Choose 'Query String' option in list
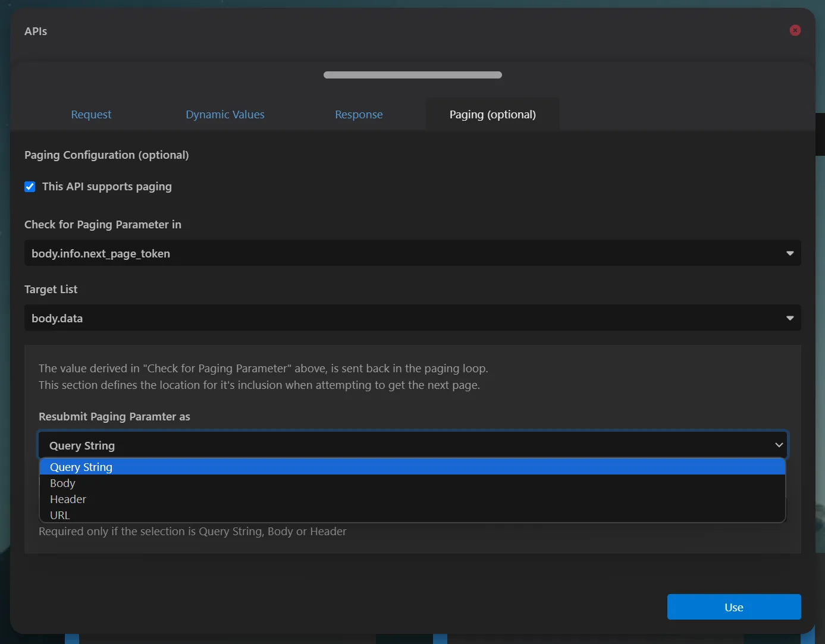Image resolution: width=825 pixels, height=644 pixels. [412, 467]
